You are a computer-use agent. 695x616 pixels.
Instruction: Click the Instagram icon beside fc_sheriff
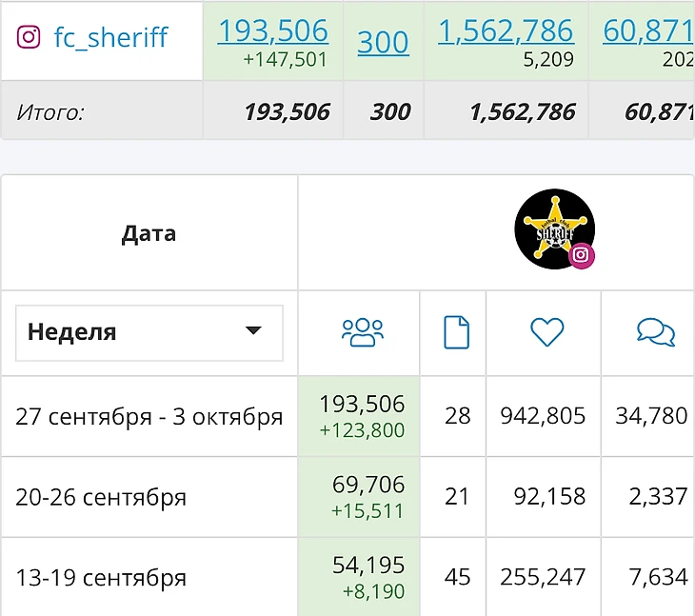click(x=30, y=37)
